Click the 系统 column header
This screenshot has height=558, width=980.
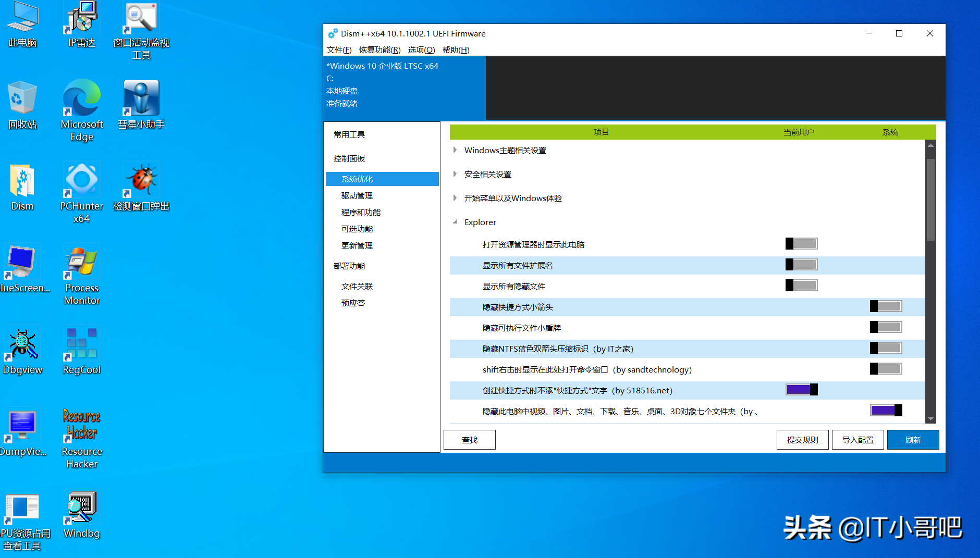(x=890, y=132)
